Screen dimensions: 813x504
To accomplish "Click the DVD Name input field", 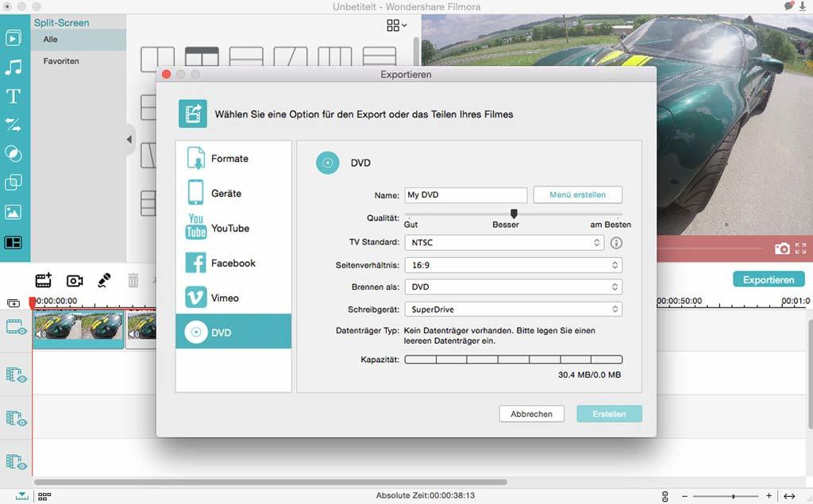I will click(465, 195).
